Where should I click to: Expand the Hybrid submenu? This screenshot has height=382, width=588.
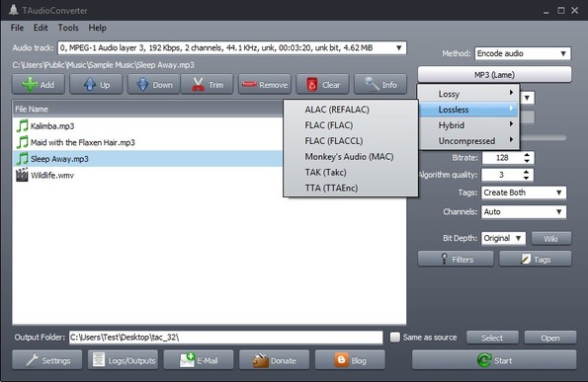pos(468,125)
